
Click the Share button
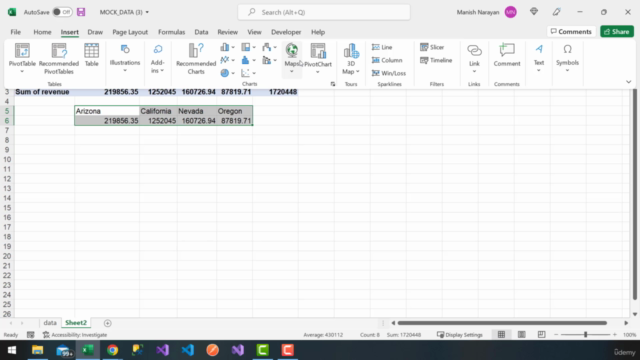[617, 31]
